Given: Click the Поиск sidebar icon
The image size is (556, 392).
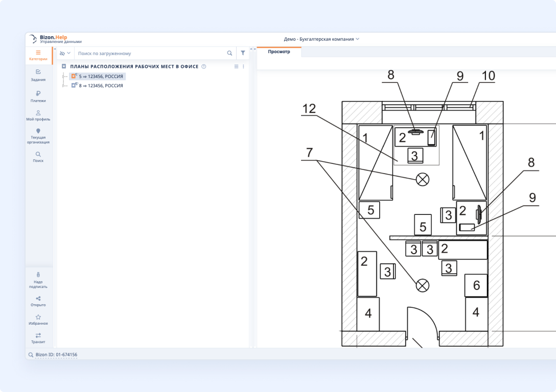Looking at the screenshot, I should pos(38,157).
